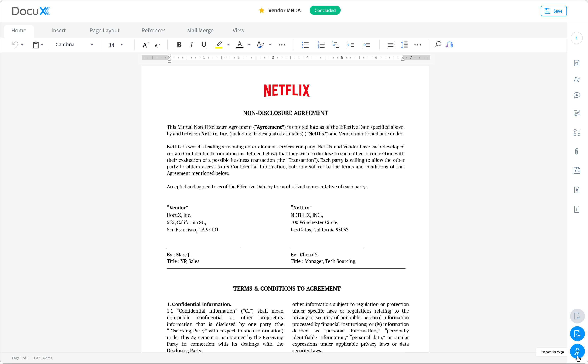Click the Vendor signature line
Viewport: 588px width, 364px height.
tap(204, 248)
